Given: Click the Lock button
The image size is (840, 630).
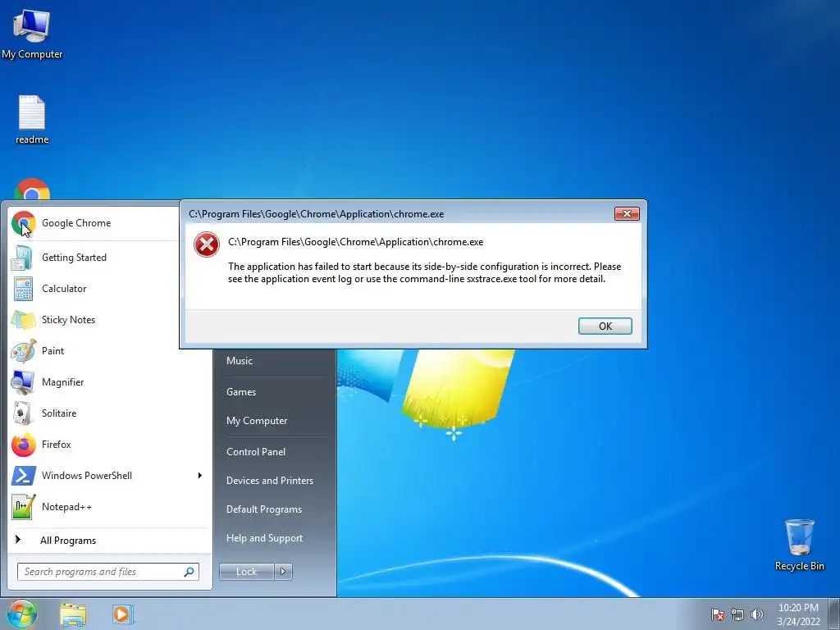Looking at the screenshot, I should point(246,572).
